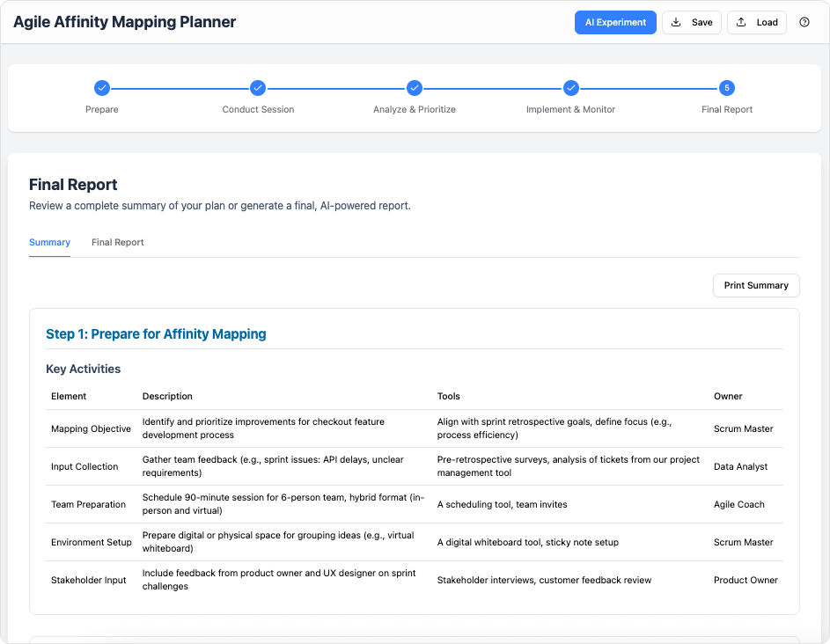Click the Element column header
The width and height of the screenshot is (830, 644).
(x=69, y=397)
